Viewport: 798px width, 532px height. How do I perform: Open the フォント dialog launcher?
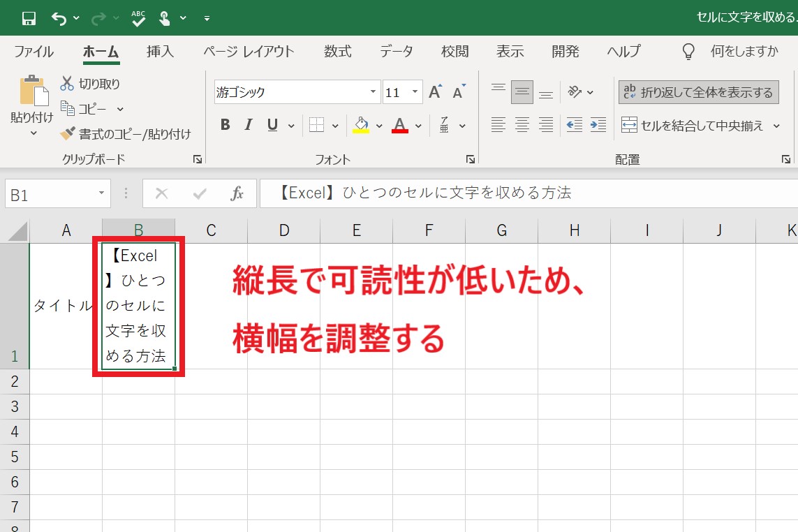tap(471, 159)
